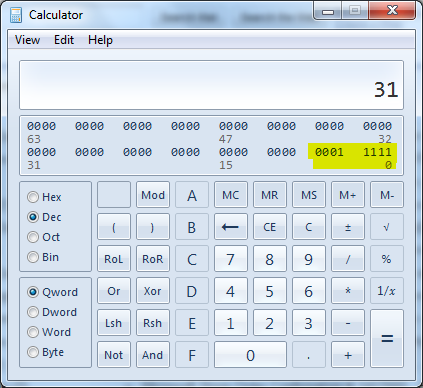
Task: Click the And bitwise button
Action: click(x=153, y=355)
